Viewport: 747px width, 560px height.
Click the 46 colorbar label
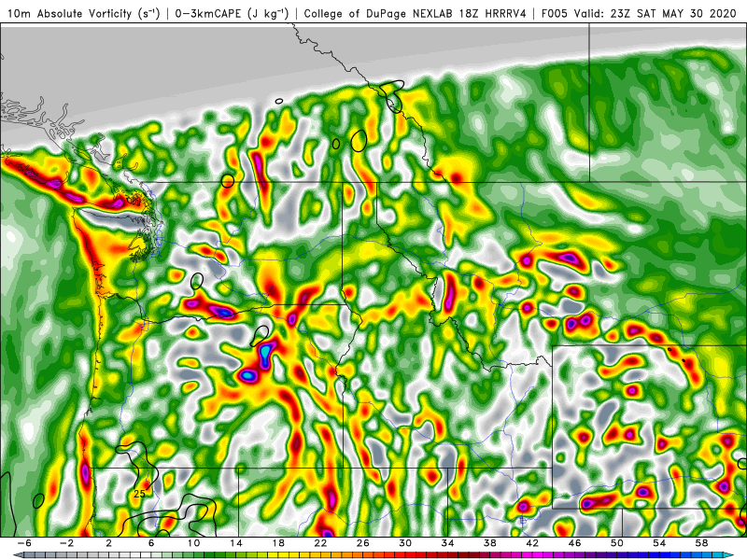click(574, 543)
